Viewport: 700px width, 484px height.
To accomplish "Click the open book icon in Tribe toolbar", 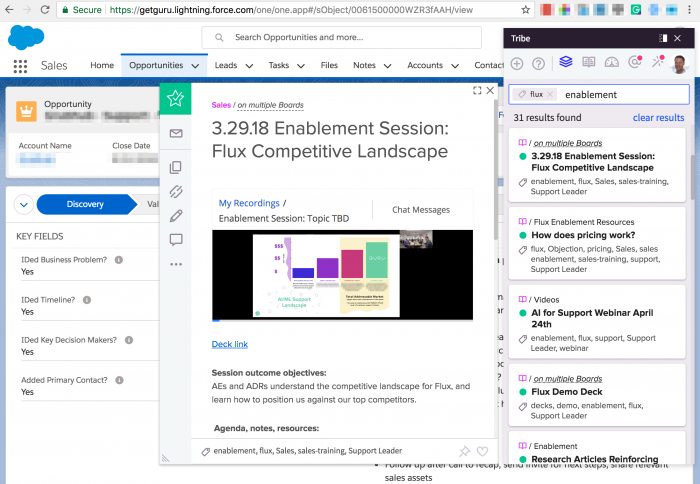I will click(589, 62).
